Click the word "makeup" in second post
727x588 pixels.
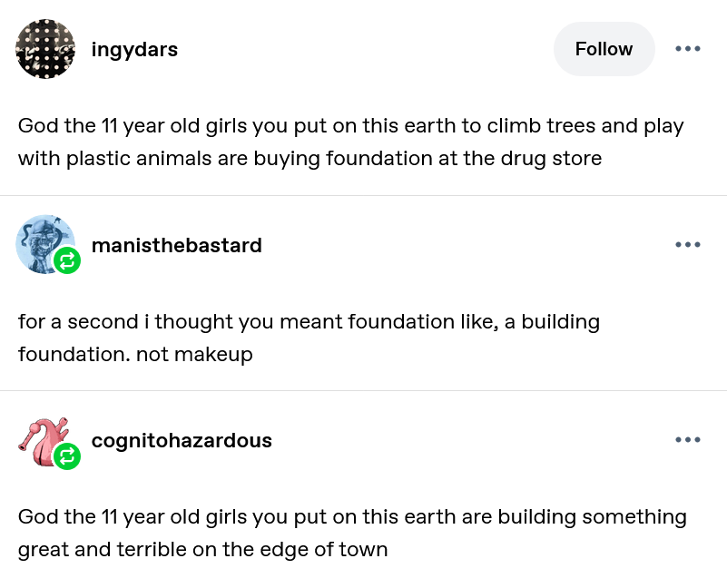tap(213, 354)
